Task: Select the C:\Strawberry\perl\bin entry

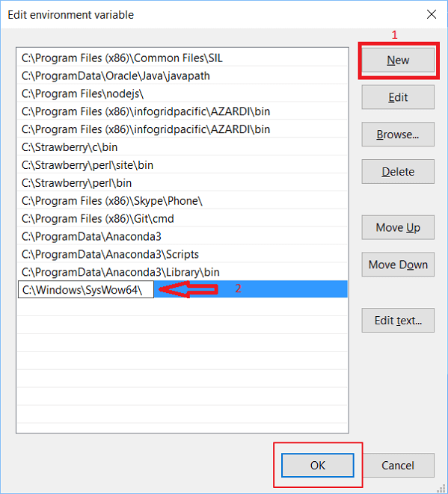Action: (x=182, y=183)
